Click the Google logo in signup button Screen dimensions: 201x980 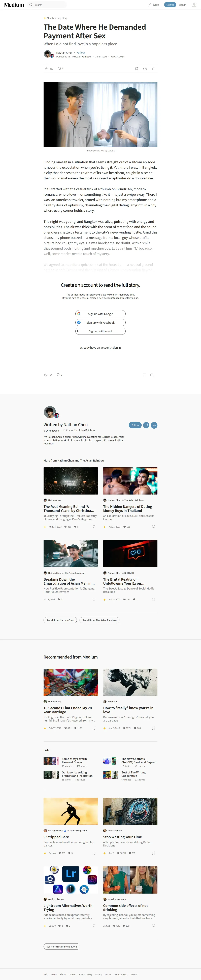tap(79, 314)
